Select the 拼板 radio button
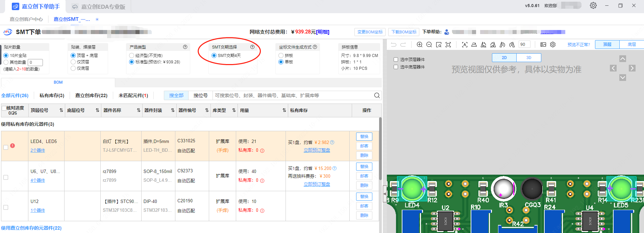Screen dimensions: 644x233 [x=281, y=56]
